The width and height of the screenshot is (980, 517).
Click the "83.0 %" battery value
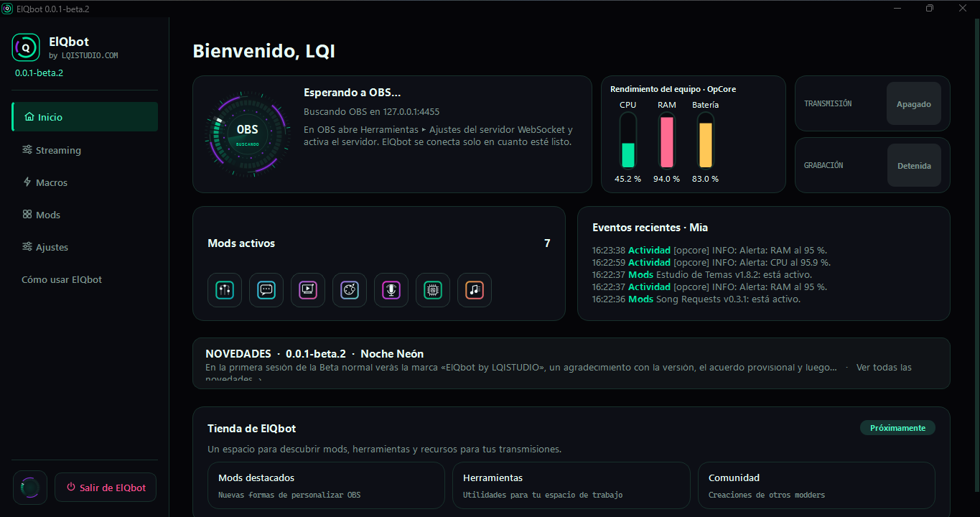(706, 179)
